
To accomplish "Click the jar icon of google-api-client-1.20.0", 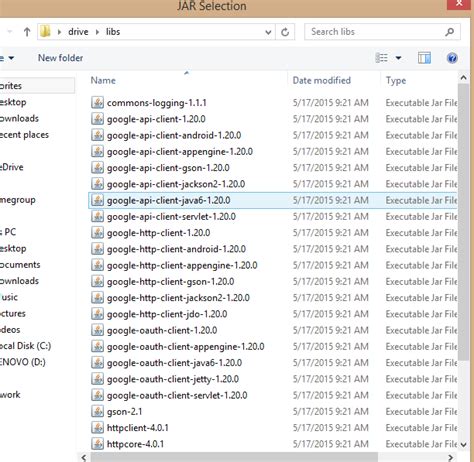I will tap(97, 119).
